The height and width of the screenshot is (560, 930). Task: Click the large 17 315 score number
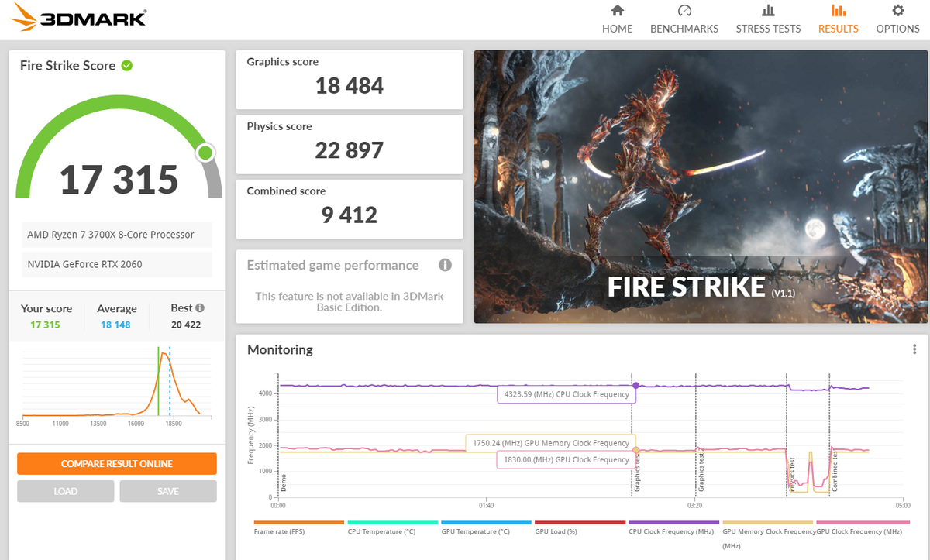coord(119,180)
